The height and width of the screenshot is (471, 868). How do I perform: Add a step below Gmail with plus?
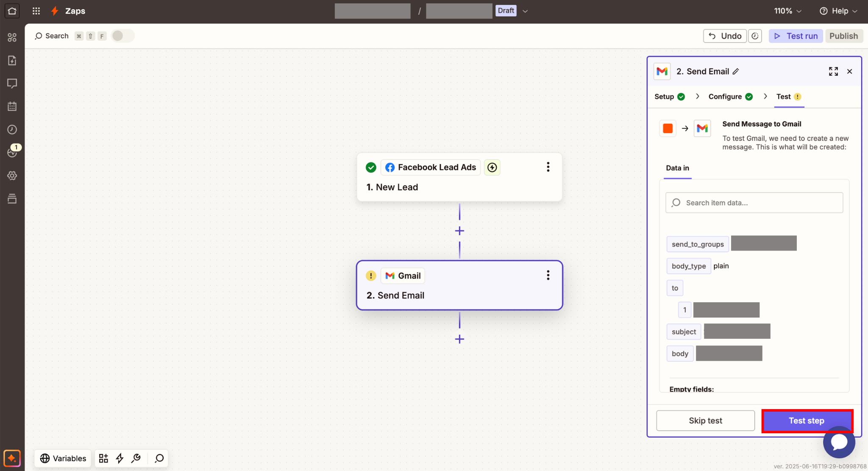point(459,339)
